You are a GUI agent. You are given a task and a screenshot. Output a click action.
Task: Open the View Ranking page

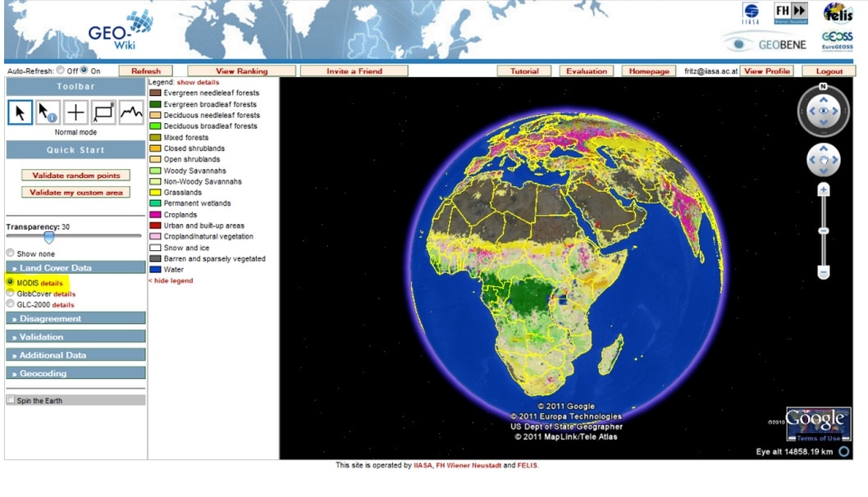pyautogui.click(x=241, y=71)
